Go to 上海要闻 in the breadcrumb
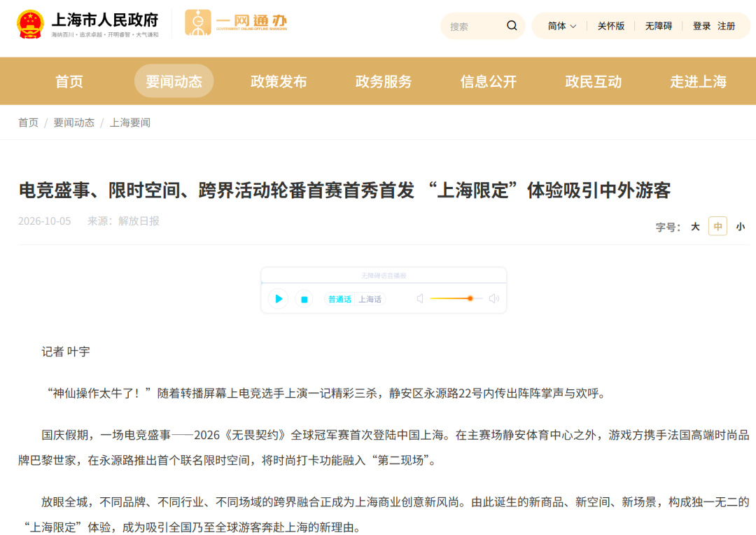This screenshot has width=756, height=535. [x=130, y=123]
